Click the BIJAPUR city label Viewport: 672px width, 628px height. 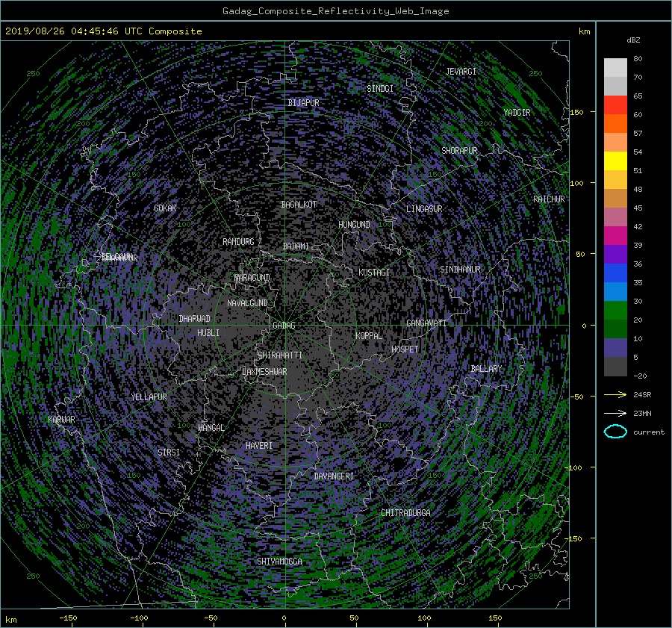(x=303, y=103)
